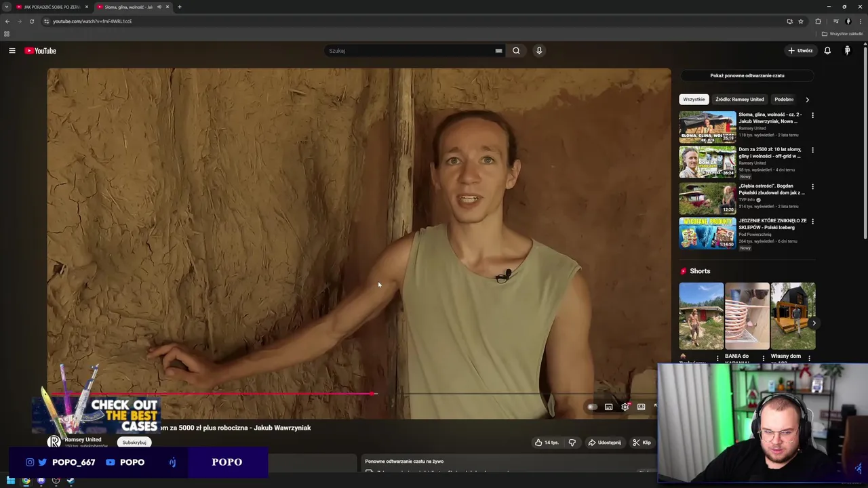This screenshot has width=868, height=488.
Task: Open apps grid in bookmarks bar
Action: [7, 34]
